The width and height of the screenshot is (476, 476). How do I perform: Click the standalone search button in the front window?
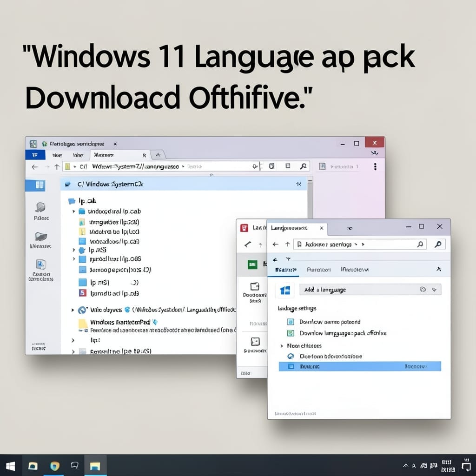click(x=438, y=244)
